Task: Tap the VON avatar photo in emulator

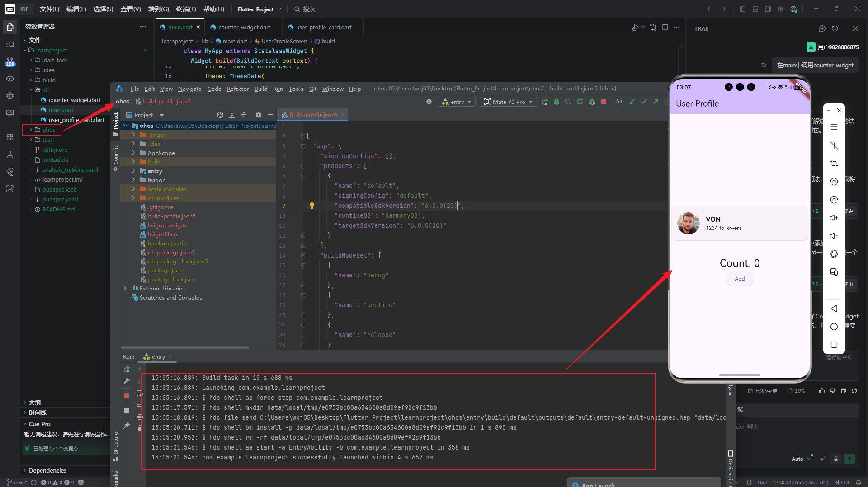Action: (x=689, y=223)
